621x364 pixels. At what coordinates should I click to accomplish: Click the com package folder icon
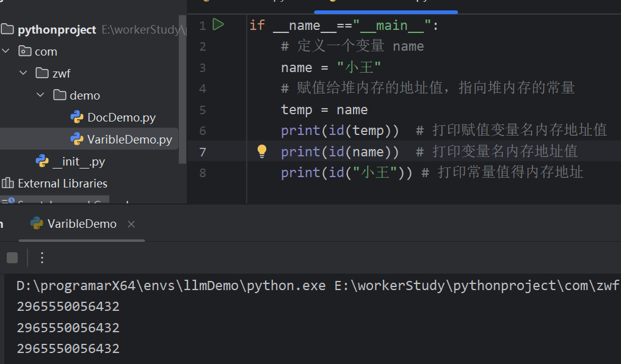click(x=25, y=51)
